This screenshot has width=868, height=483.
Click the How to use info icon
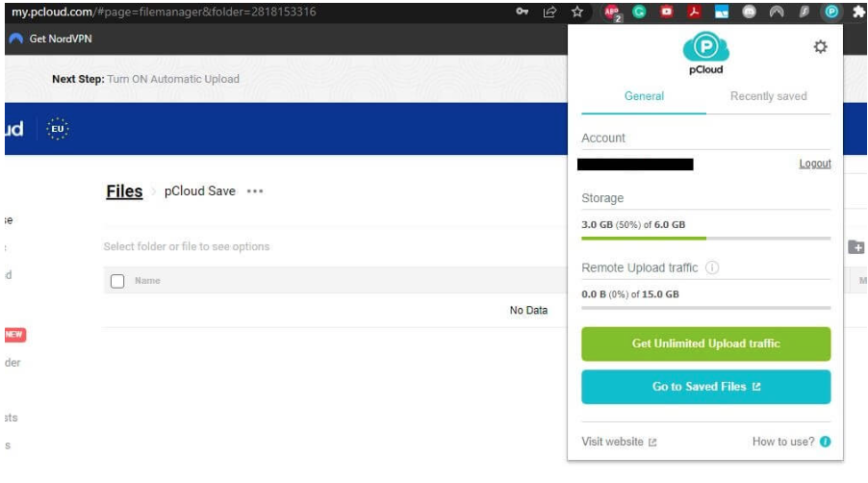826,442
